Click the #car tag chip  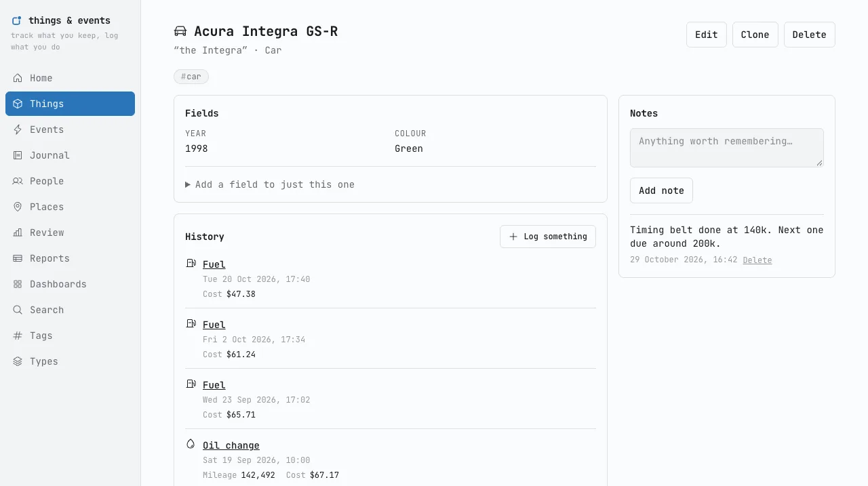point(191,77)
